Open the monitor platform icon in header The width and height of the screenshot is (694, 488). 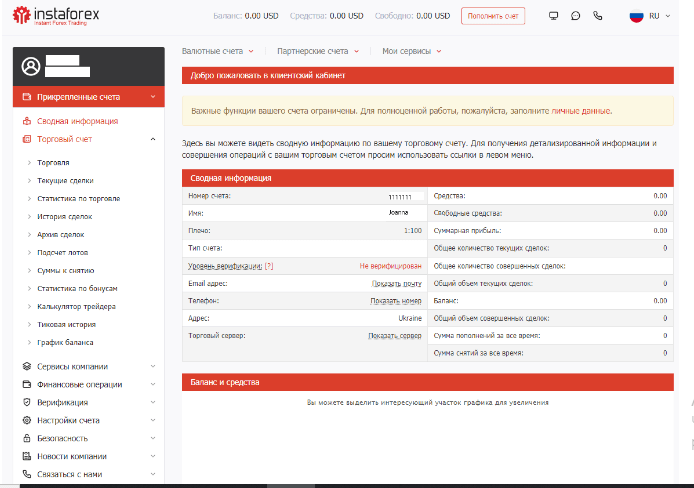point(553,16)
